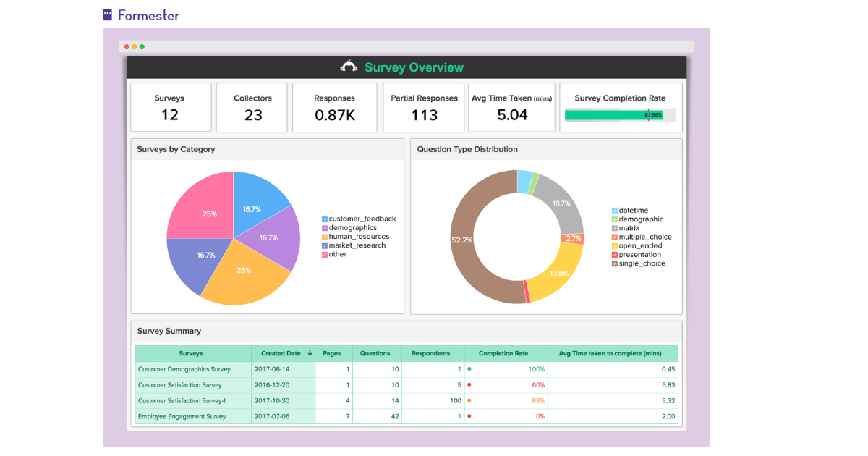Click the Created Date sort arrow
This screenshot has width=868, height=456.
pos(310,353)
